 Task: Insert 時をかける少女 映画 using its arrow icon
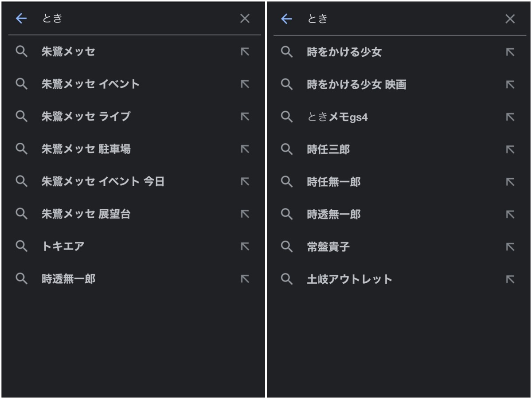click(x=510, y=85)
